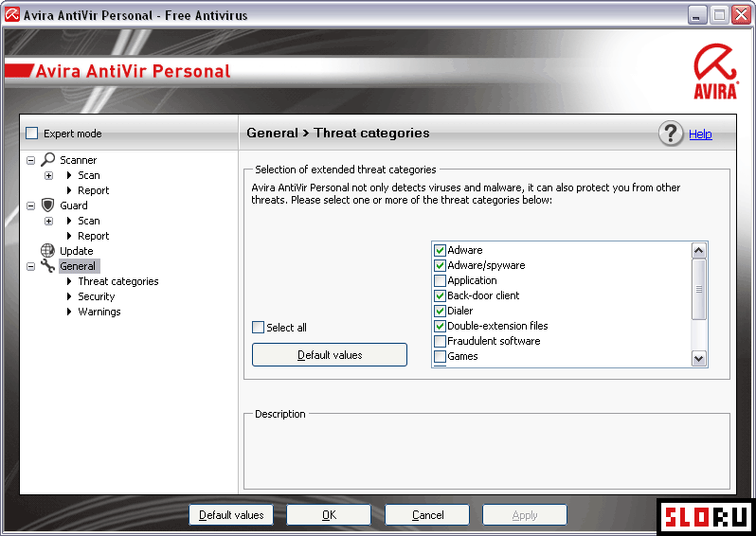Uncheck the Adware category

click(x=440, y=250)
